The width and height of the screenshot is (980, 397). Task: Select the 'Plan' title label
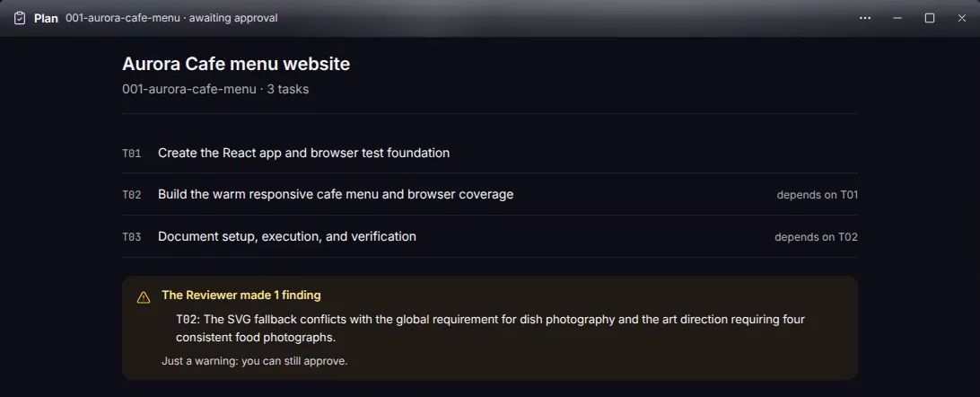coord(47,18)
